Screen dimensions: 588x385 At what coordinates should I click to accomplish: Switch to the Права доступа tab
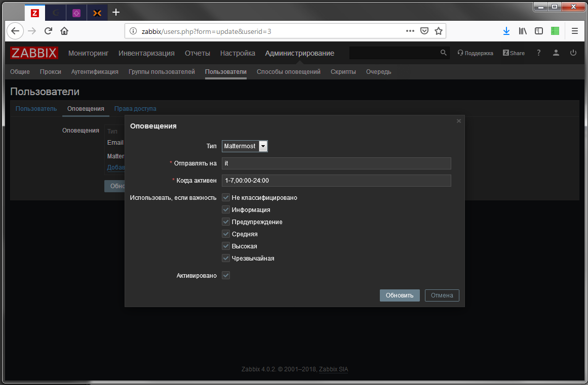pyautogui.click(x=135, y=108)
